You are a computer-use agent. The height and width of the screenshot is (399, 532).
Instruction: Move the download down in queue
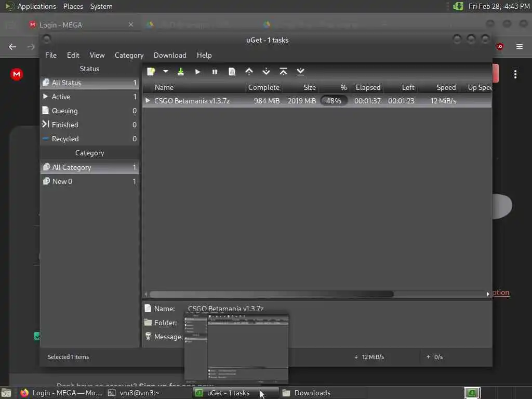click(267, 72)
